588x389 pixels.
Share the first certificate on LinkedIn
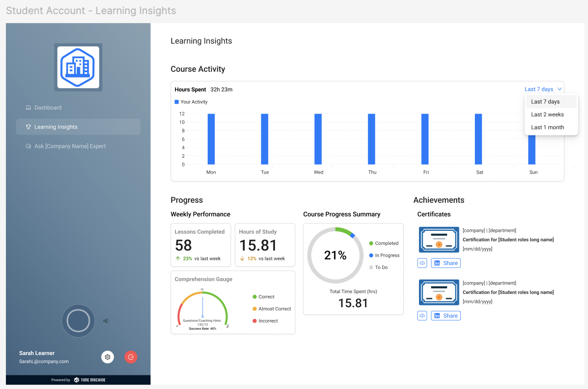pos(446,263)
